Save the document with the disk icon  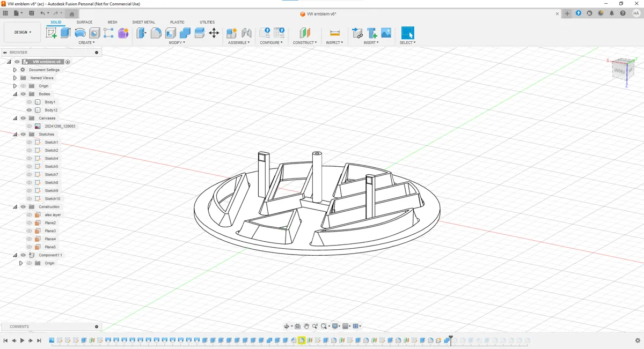[32, 13]
